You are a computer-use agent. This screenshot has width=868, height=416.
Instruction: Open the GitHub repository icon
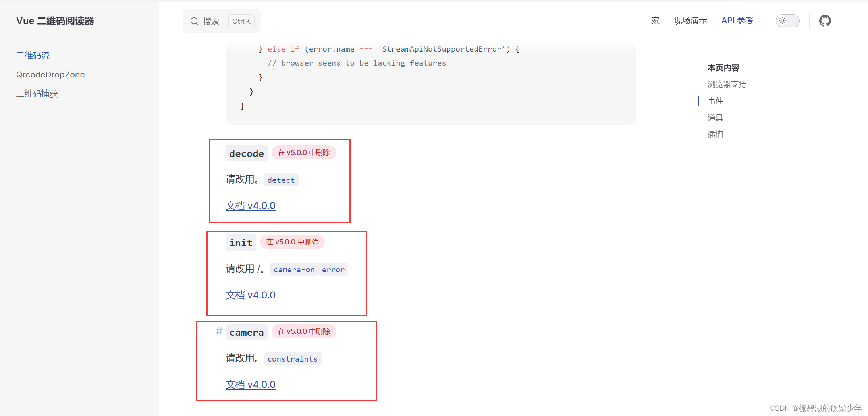click(x=825, y=21)
